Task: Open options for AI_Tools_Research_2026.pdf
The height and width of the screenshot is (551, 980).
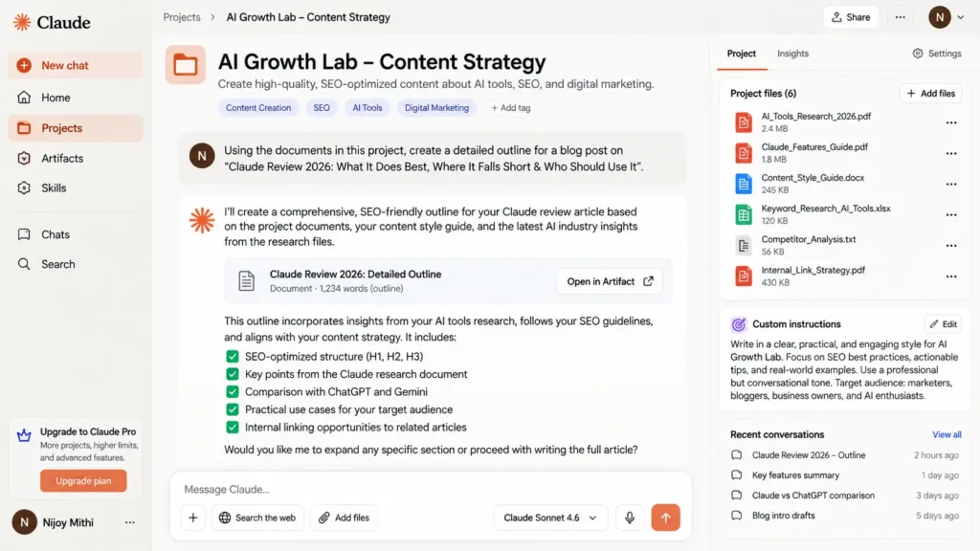Action: 951,123
